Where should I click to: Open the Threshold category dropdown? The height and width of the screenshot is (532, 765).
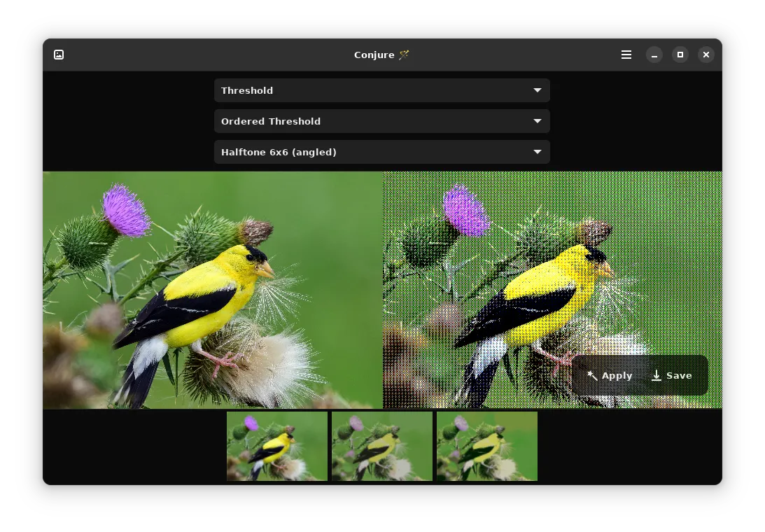(x=382, y=90)
